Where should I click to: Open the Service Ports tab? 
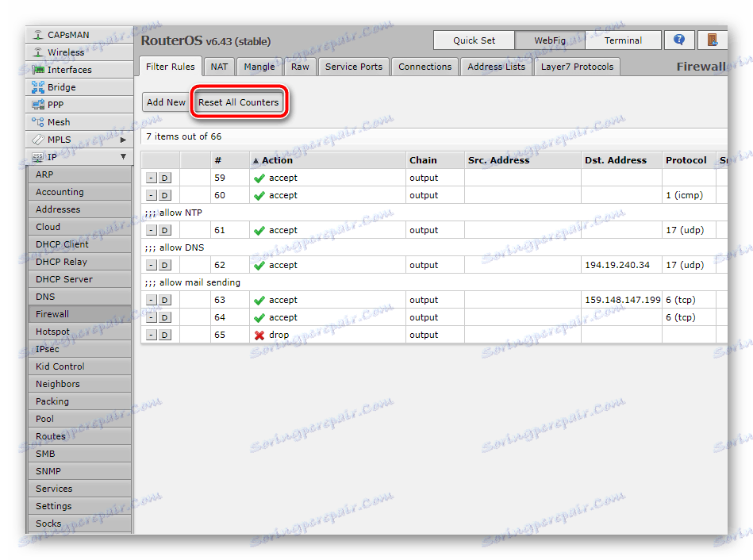(x=354, y=67)
